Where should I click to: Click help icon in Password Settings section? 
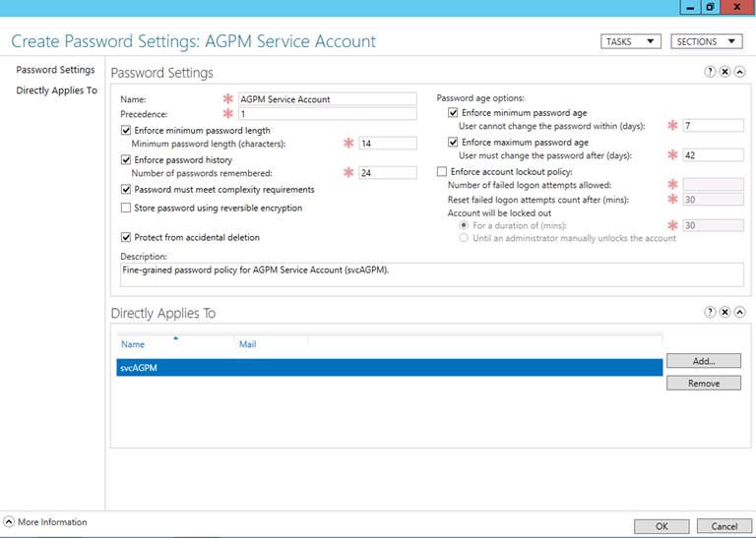710,73
